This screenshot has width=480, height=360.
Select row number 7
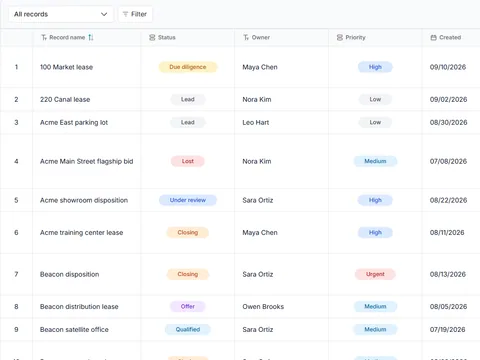click(x=16, y=274)
